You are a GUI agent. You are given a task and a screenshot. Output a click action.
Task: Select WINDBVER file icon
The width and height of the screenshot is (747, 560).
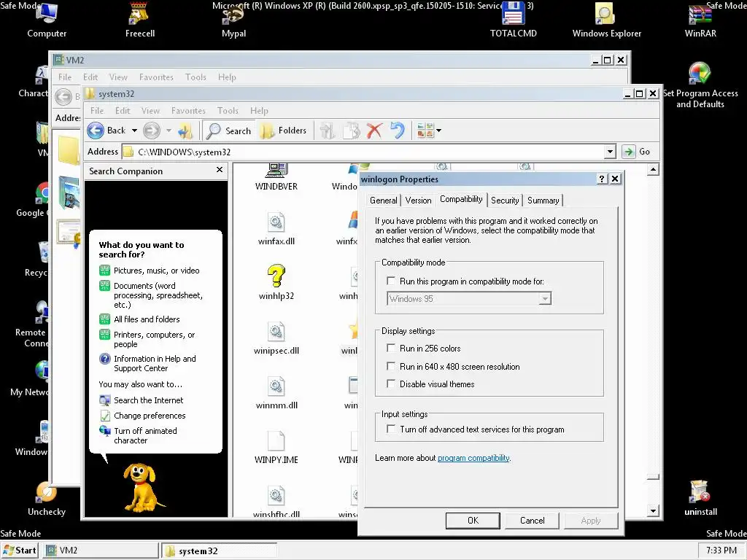(x=276, y=177)
